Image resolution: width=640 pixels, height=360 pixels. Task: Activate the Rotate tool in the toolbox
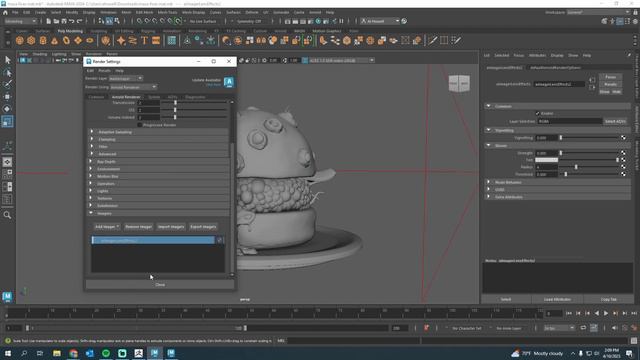(7, 109)
